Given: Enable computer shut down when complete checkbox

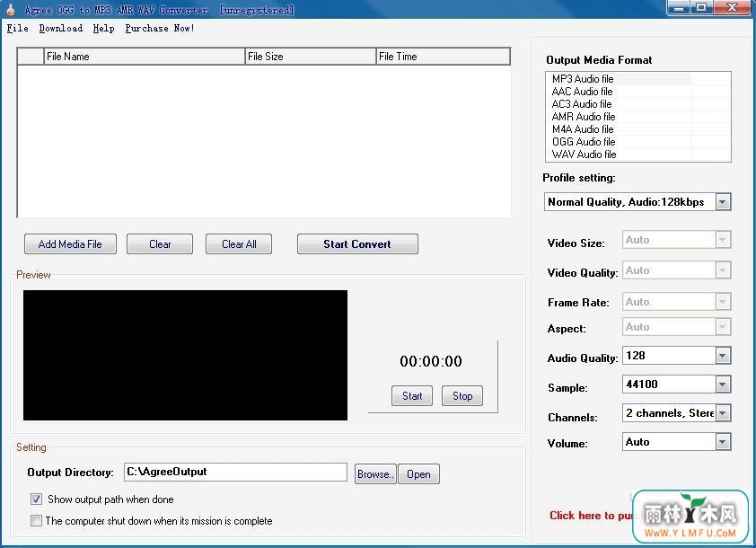Looking at the screenshot, I should click(36, 520).
